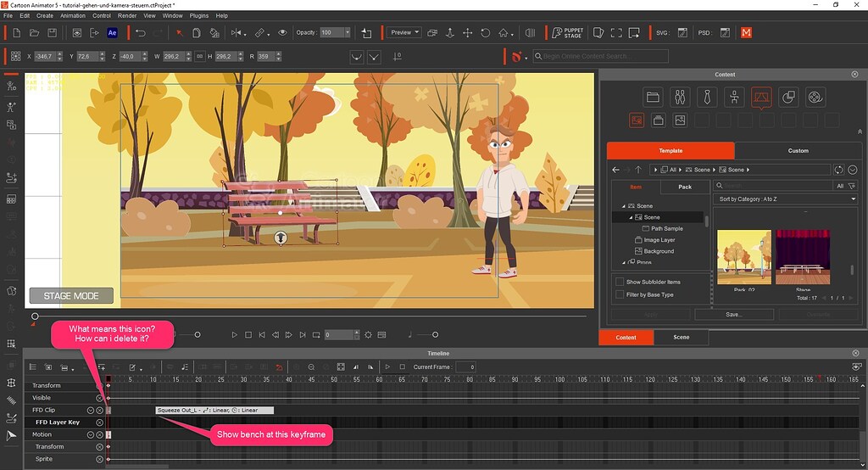The height and width of the screenshot is (470, 868).
Task: Select the Park thumbnail in content list
Action: click(743, 256)
